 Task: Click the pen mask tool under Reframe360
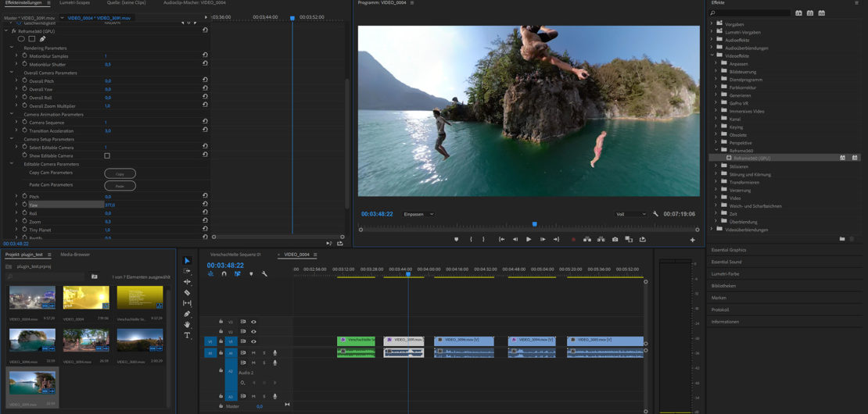tap(43, 38)
